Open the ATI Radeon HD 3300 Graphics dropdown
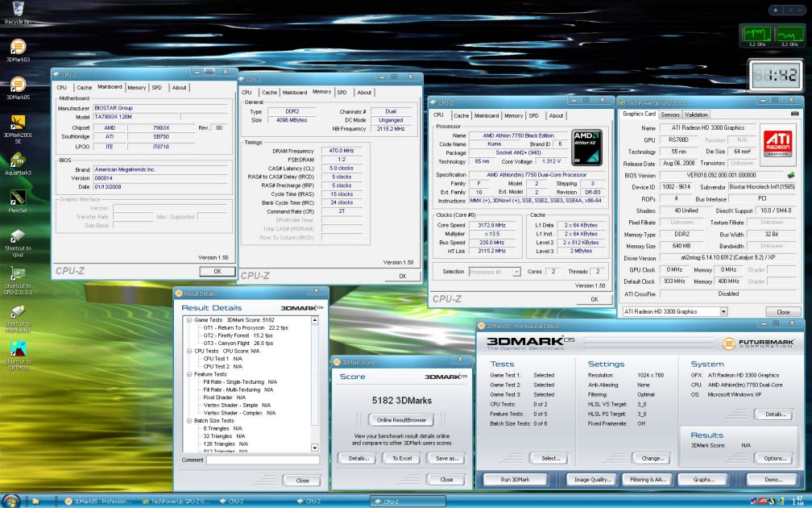 point(723,311)
